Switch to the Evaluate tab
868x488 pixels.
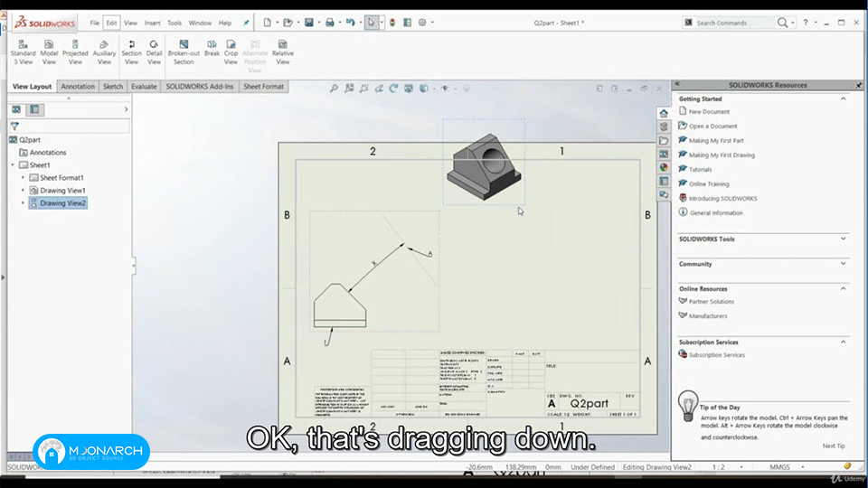click(x=144, y=87)
